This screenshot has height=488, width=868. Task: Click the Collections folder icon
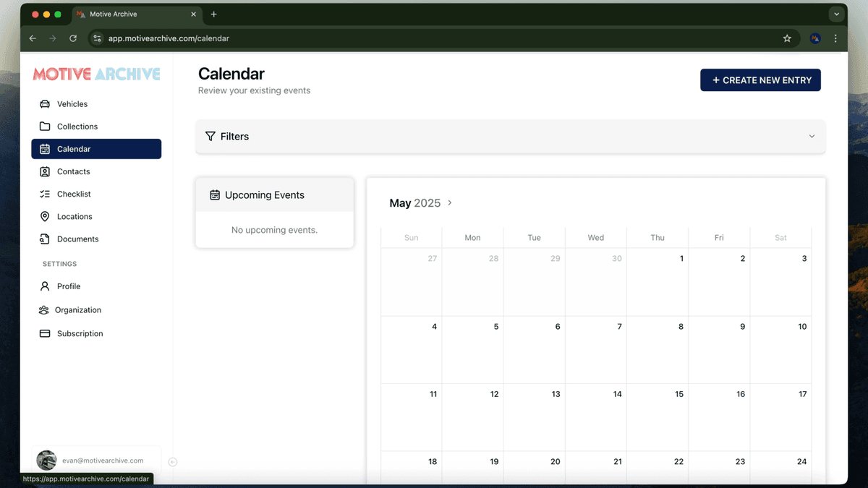click(45, 127)
